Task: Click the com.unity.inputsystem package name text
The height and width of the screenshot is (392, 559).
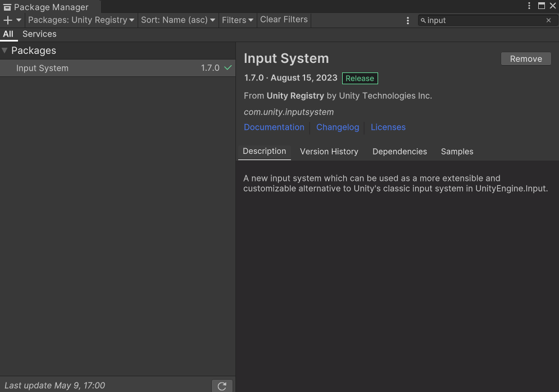Action: coord(289,112)
